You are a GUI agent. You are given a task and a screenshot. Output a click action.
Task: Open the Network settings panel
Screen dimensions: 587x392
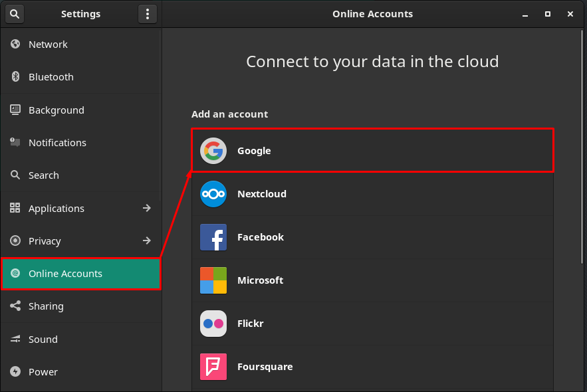click(81, 44)
